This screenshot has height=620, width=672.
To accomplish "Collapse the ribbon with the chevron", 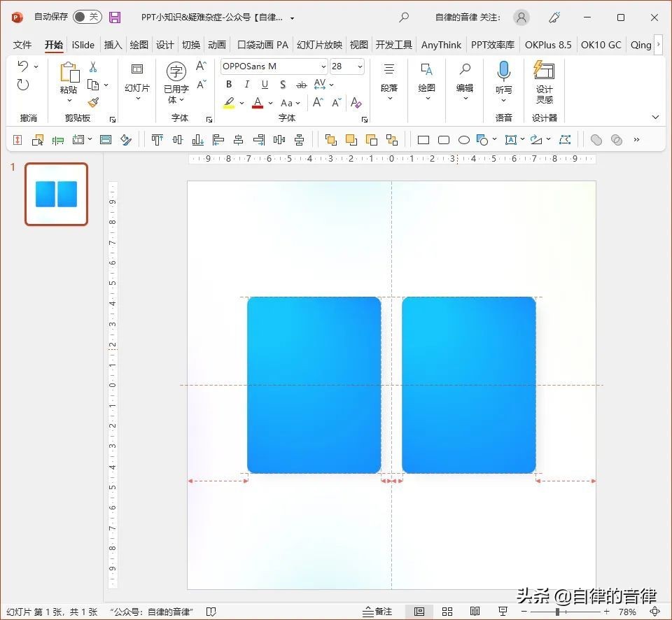I will tap(655, 118).
